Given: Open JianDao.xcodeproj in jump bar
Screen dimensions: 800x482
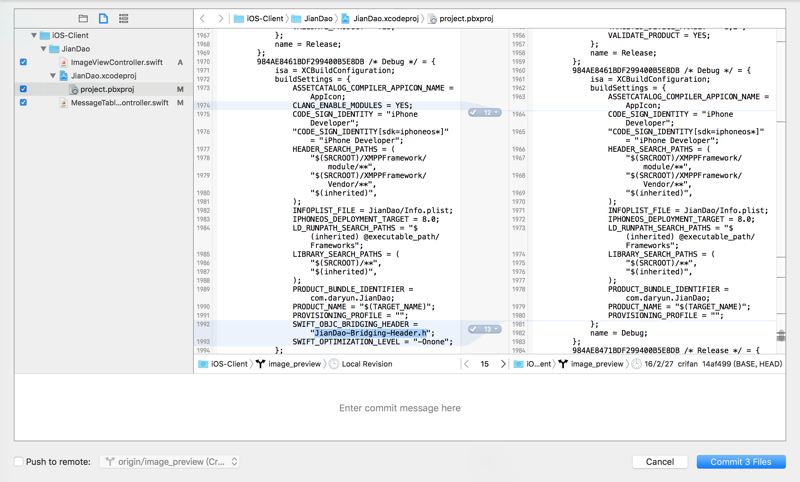Looking at the screenshot, I should [x=380, y=18].
